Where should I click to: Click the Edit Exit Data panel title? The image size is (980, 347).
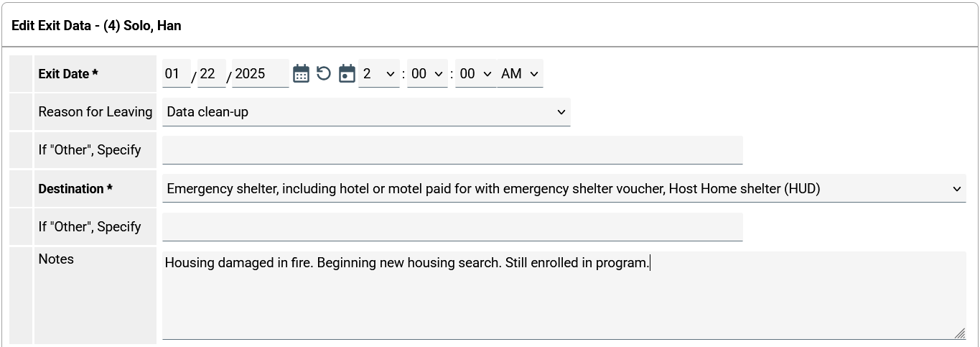(96, 26)
